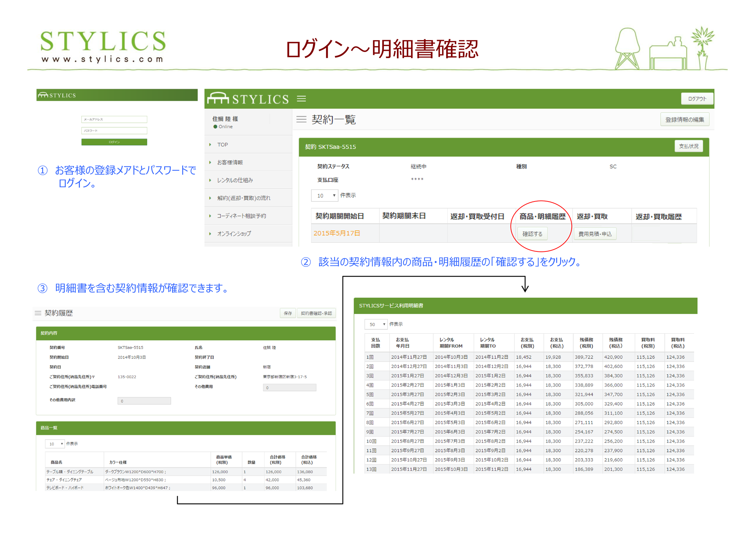
Task: Click the メールアドレス input field
Action: tap(114, 119)
